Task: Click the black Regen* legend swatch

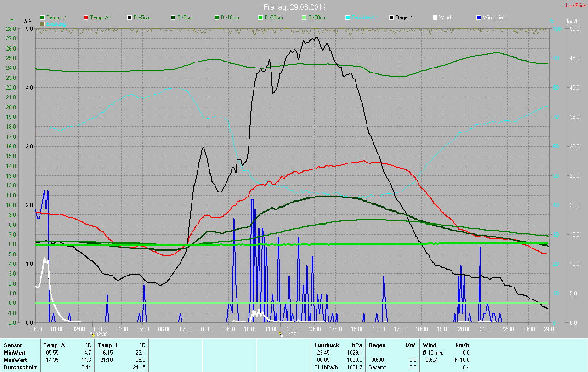Action: (x=391, y=17)
